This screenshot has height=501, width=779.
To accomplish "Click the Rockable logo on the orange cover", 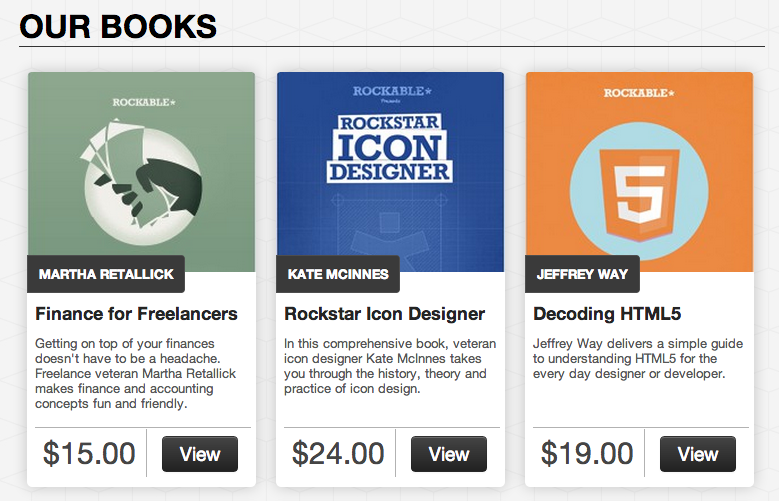I will pyautogui.click(x=639, y=93).
